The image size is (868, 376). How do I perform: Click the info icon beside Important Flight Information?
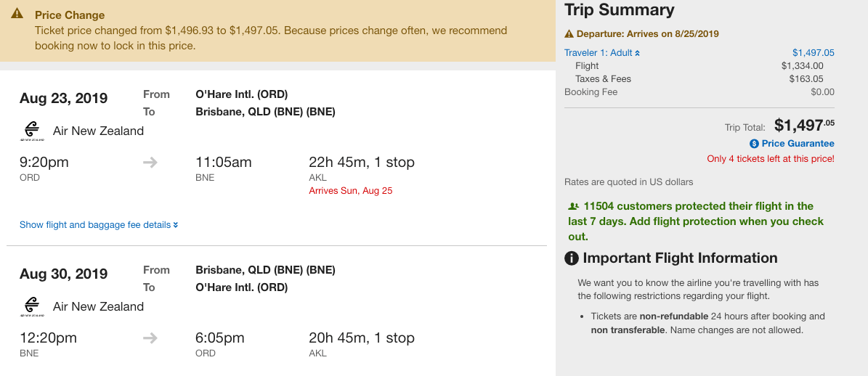point(572,258)
